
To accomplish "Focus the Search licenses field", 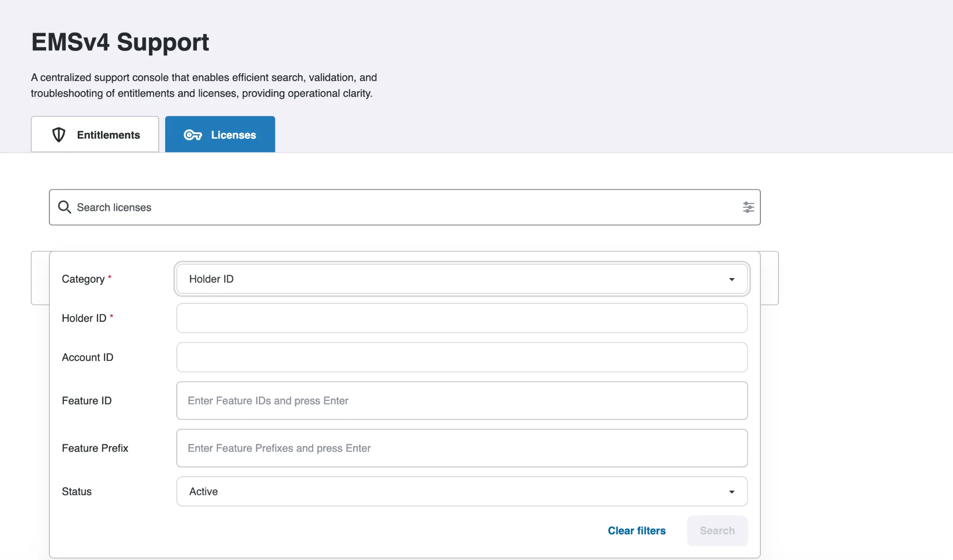I will tap(405, 207).
